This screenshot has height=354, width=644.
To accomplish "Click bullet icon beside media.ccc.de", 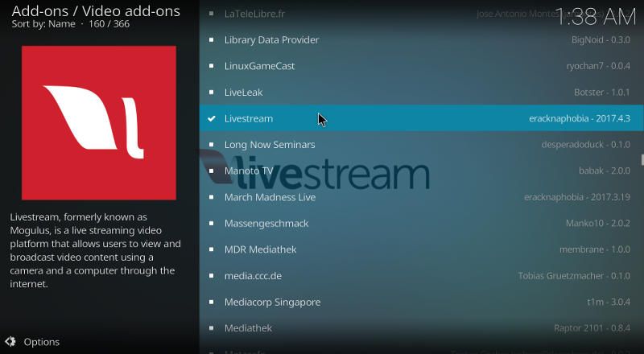I will [211, 276].
